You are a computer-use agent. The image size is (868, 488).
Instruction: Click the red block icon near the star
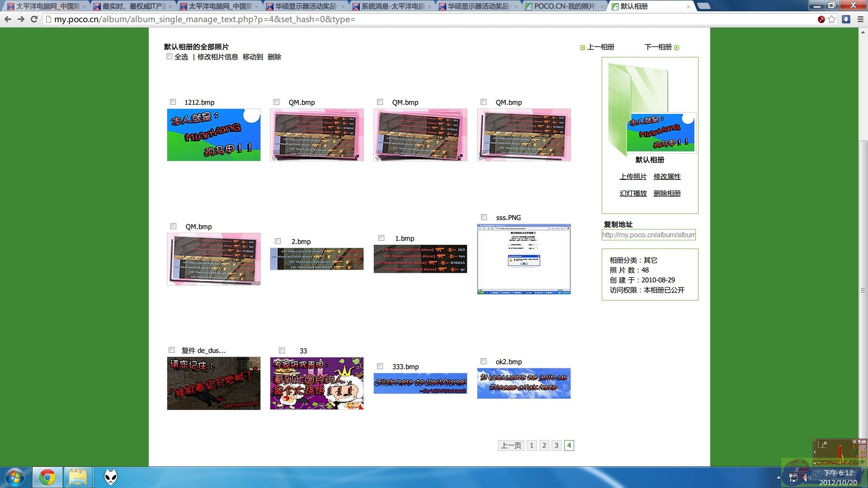click(x=821, y=19)
